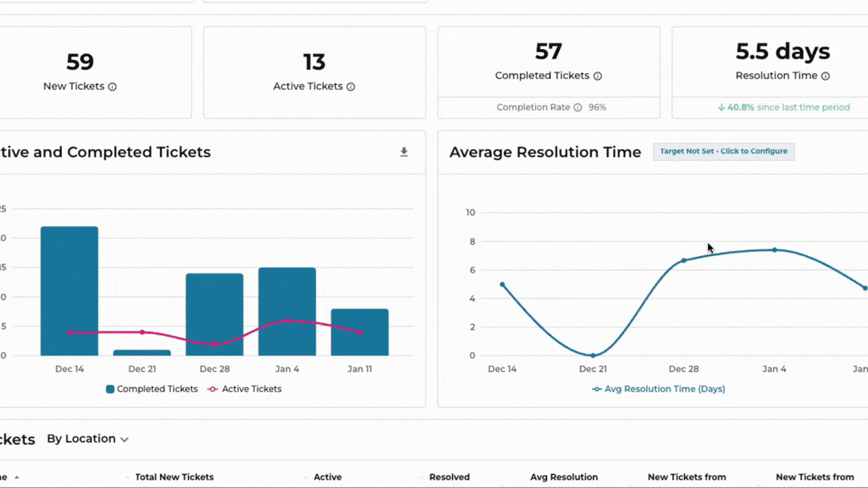This screenshot has height=488, width=868.
Task: Click the 57 Completed Tickets card
Action: click(549, 62)
